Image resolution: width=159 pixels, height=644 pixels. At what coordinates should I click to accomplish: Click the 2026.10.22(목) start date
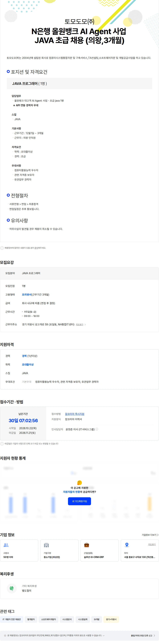pyautogui.click(x=28, y=428)
